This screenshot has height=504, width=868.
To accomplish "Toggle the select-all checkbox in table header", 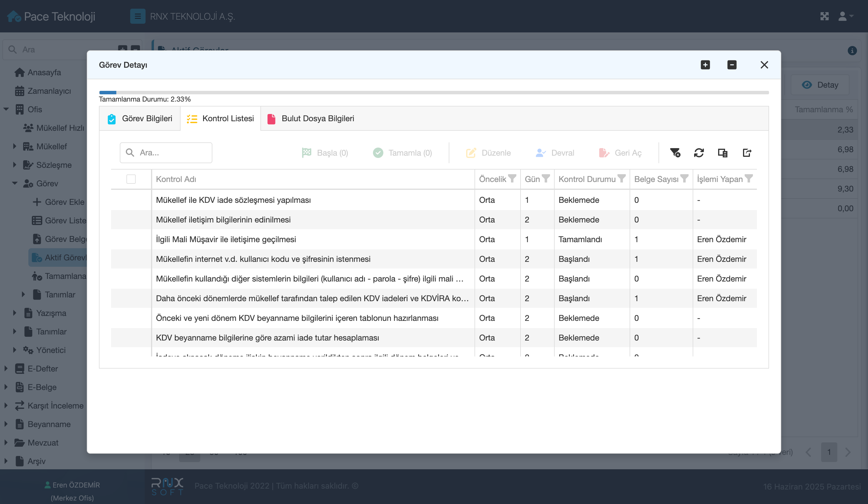I will coord(131,179).
